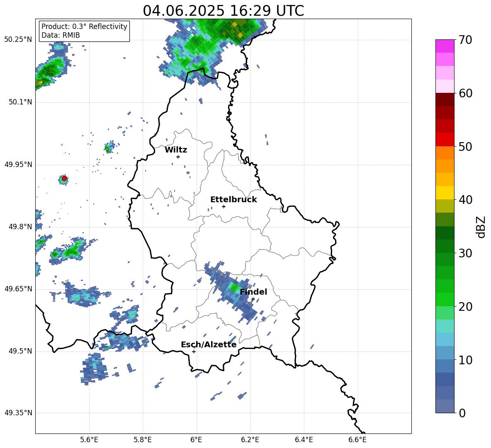Click the dark maroon colorbar segment below 60

point(445,99)
